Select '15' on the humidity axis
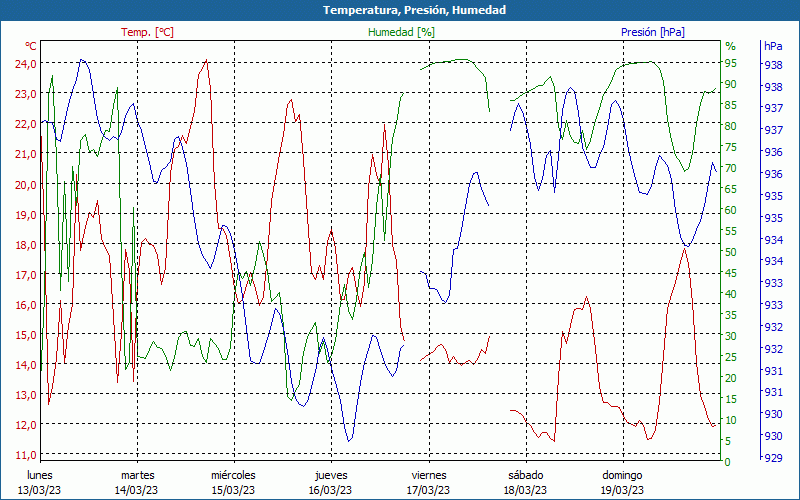 click(731, 398)
